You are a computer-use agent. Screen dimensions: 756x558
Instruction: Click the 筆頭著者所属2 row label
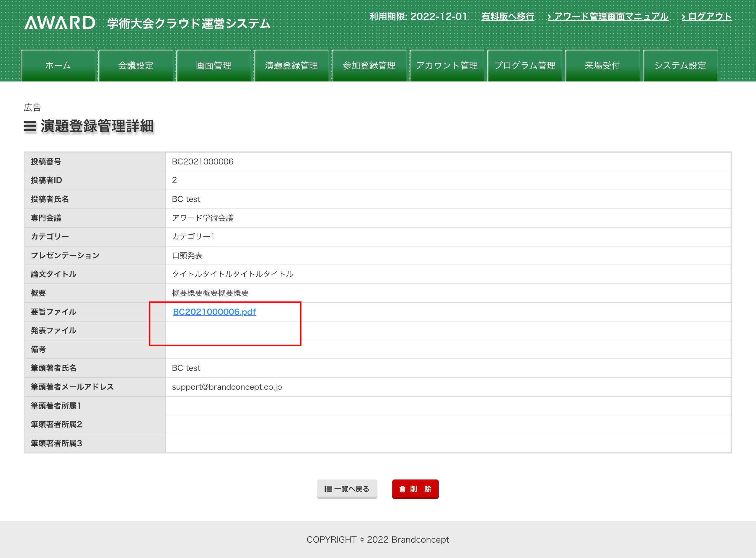point(56,424)
